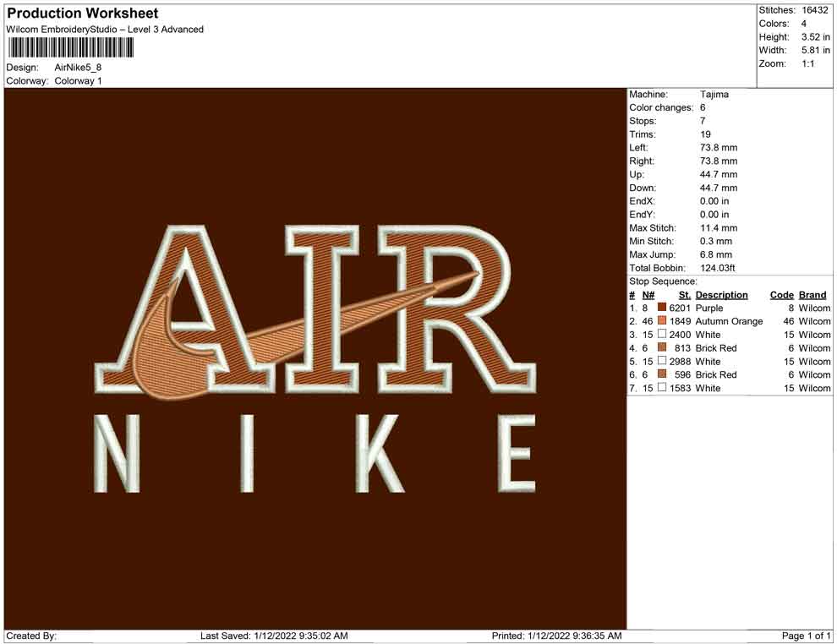Click the white swatch with 1583 stitches
The height and width of the screenshot is (644, 837).
pyautogui.click(x=662, y=388)
